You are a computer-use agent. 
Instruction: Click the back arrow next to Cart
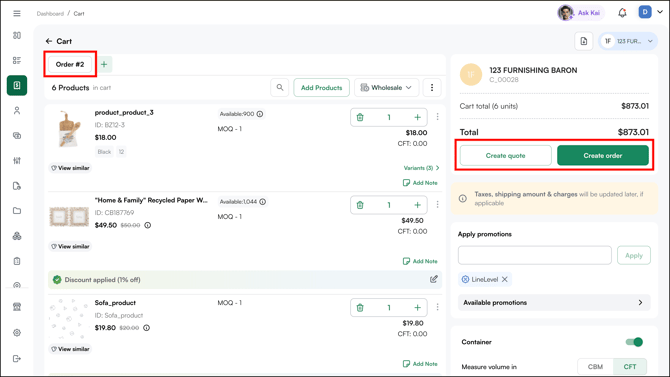(x=49, y=41)
